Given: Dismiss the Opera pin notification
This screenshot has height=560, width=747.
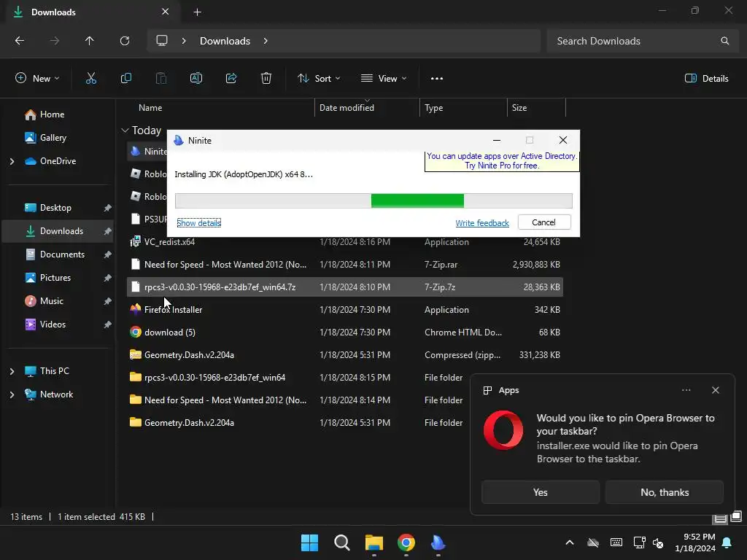Looking at the screenshot, I should point(715,390).
